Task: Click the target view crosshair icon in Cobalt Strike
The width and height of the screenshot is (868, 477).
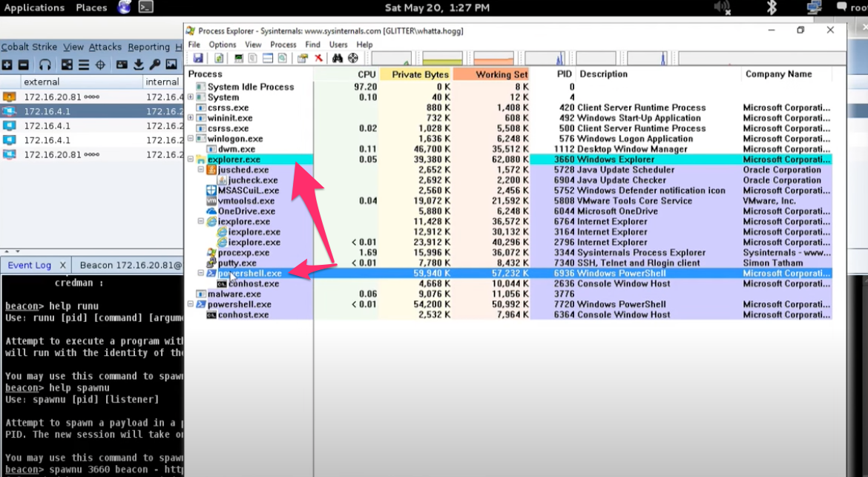Action: (100, 65)
